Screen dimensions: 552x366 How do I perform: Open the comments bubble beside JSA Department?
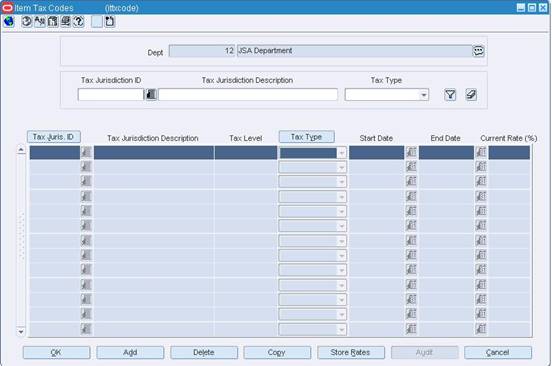click(478, 51)
